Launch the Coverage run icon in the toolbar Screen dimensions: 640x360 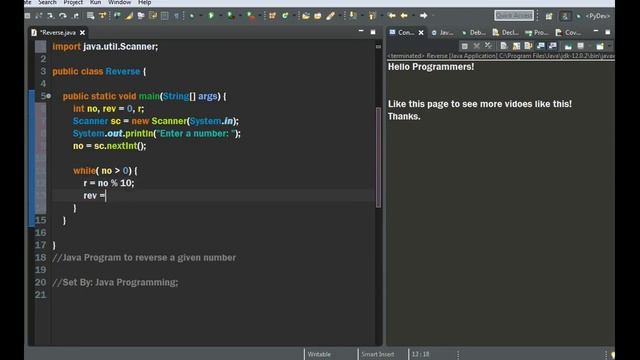coord(231,16)
